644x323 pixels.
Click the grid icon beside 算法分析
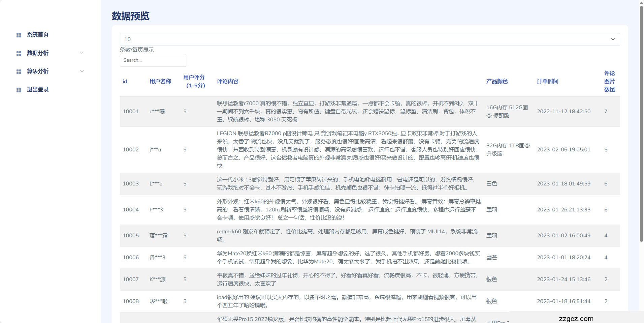tap(19, 71)
